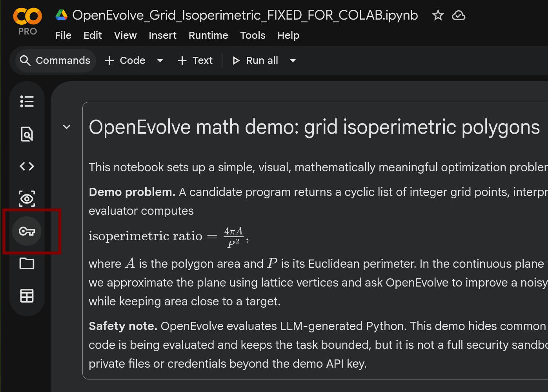The height and width of the screenshot is (392, 548).
Task: Open the Colab home logo
Action: (x=27, y=16)
